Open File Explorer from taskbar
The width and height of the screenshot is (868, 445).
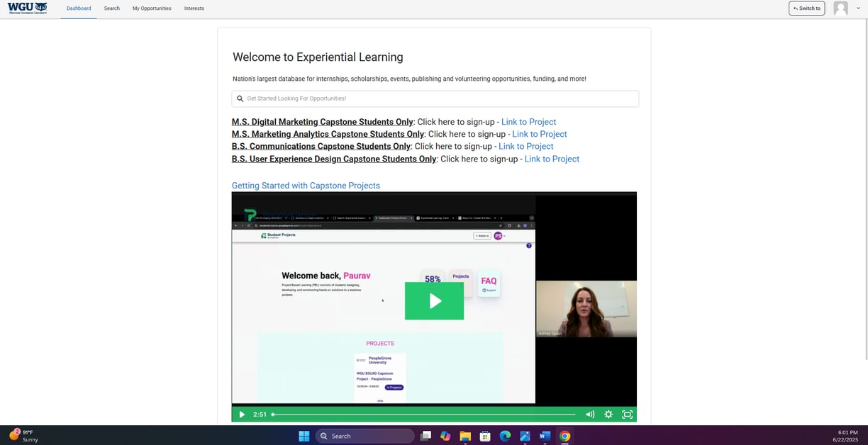click(x=465, y=436)
